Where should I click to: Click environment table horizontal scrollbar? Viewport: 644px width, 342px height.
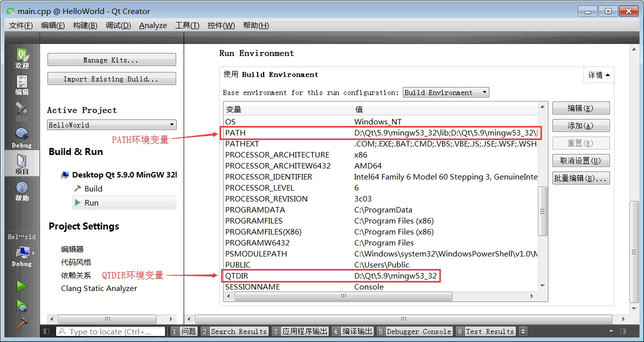coord(343,296)
